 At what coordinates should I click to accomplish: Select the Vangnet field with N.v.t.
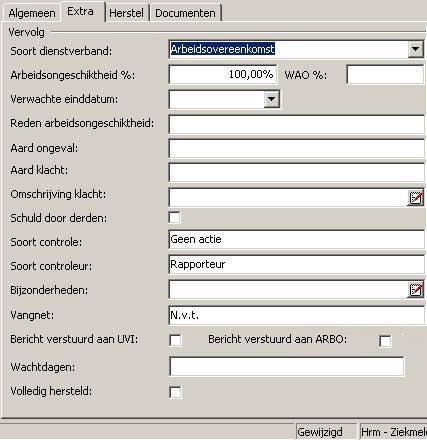click(x=296, y=315)
